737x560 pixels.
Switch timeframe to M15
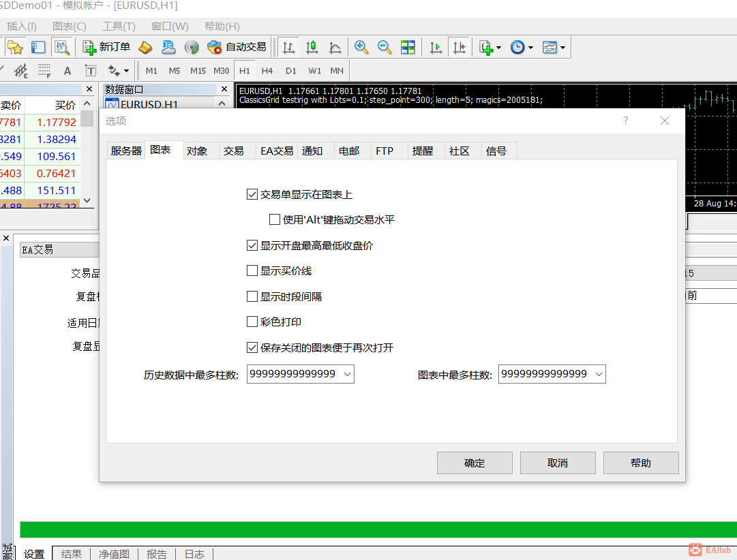click(x=198, y=71)
